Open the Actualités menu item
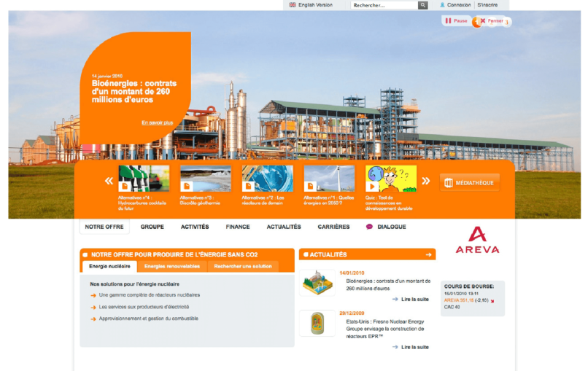This screenshot has height=371, width=588. coord(284,227)
